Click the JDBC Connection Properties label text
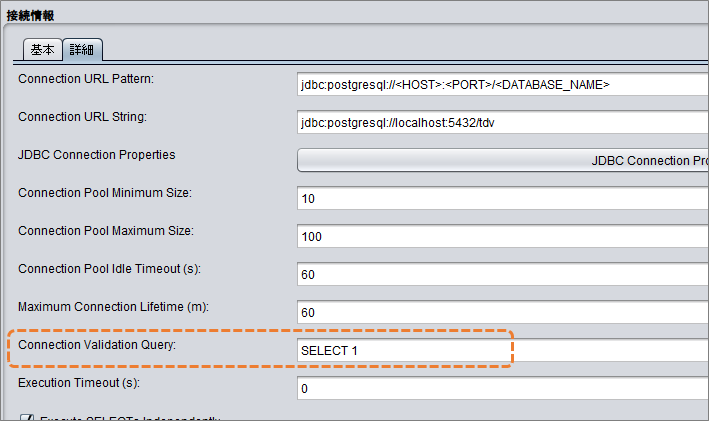The image size is (709, 421). (x=96, y=155)
